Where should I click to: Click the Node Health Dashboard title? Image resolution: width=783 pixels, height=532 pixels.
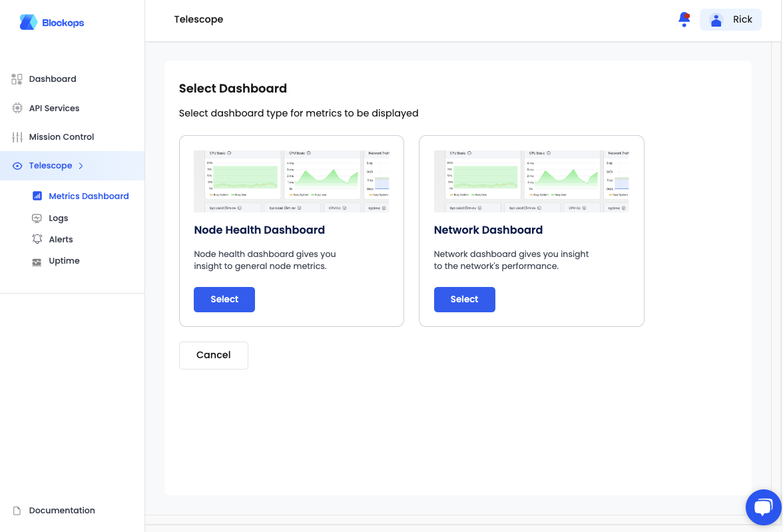click(259, 230)
